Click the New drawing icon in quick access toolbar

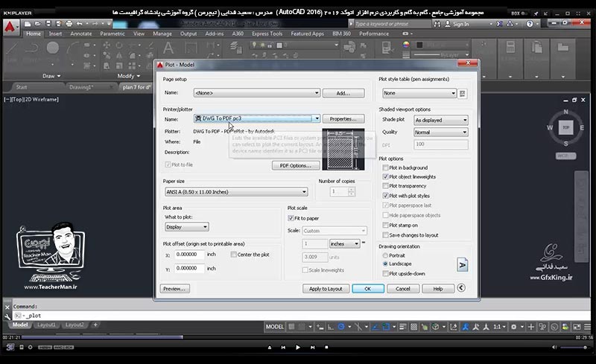coord(28,24)
